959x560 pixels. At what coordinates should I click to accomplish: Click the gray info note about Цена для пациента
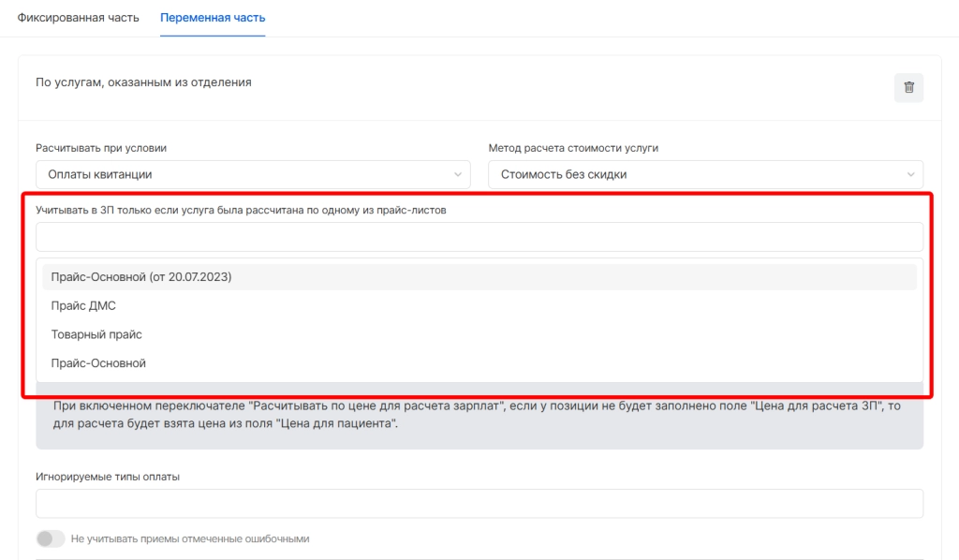[x=479, y=415]
